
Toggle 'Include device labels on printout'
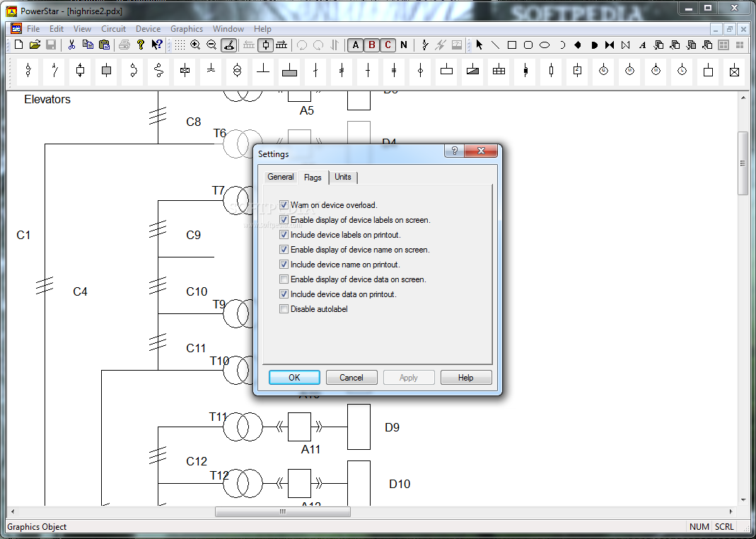[x=284, y=235]
